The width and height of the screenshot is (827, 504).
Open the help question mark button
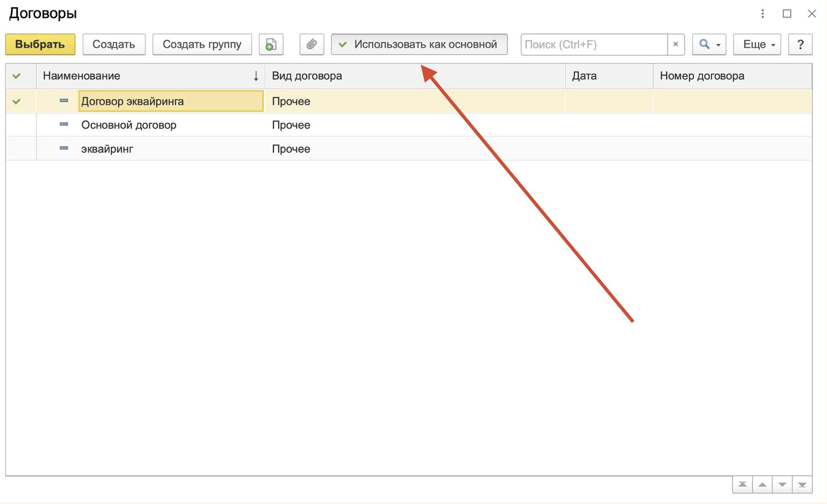[x=800, y=44]
